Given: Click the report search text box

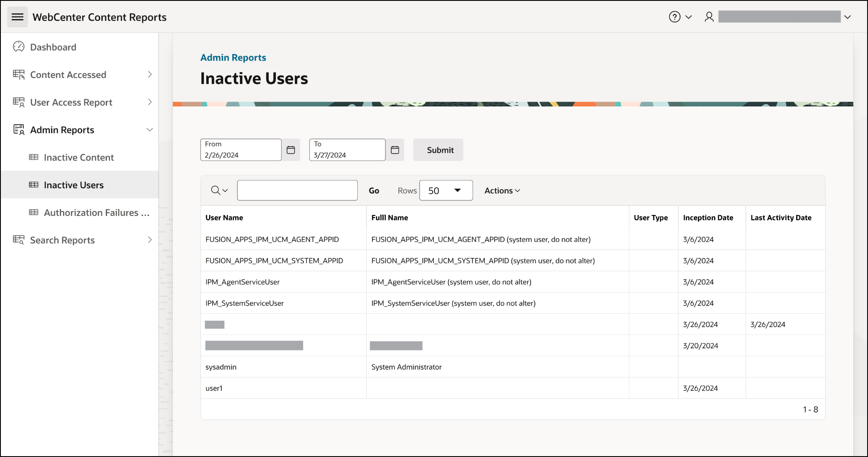Looking at the screenshot, I should 298,190.
